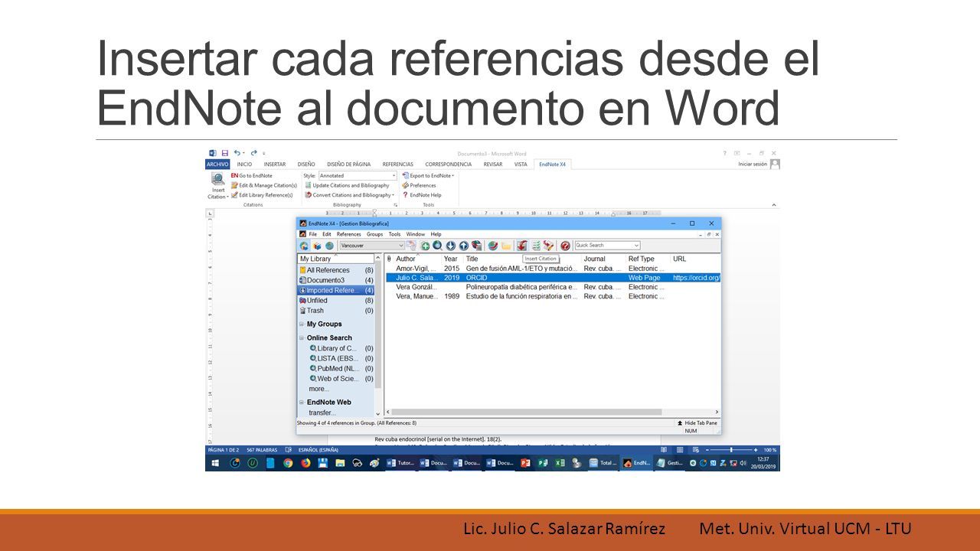Click the Undo icon in Word's title bar
This screenshot has width=980, height=551.
(237, 153)
